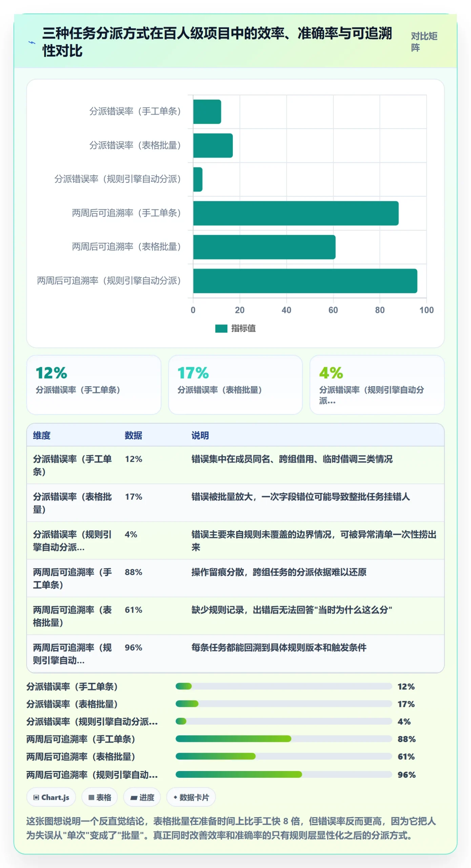Image resolution: width=471 pixels, height=868 pixels.
Task: Open the 12% 手工单条 stat card
Action: pyautogui.click(x=94, y=384)
